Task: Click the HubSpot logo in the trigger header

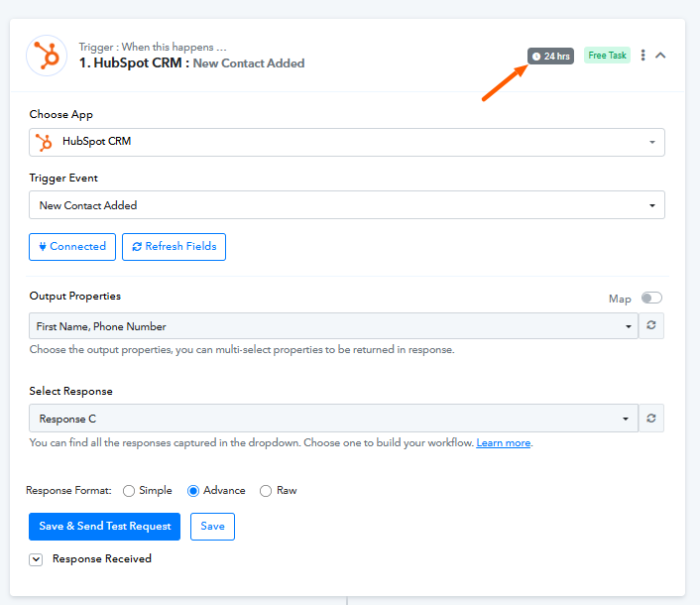Action: (46, 56)
